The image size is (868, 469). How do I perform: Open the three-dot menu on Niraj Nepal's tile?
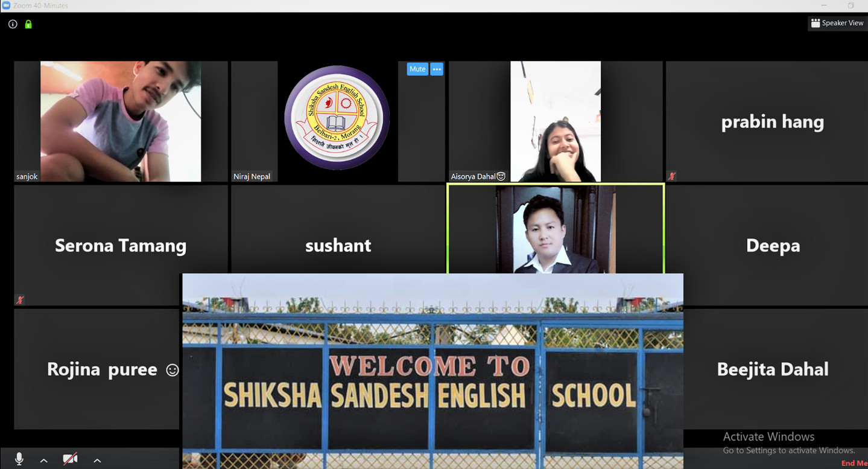click(437, 69)
